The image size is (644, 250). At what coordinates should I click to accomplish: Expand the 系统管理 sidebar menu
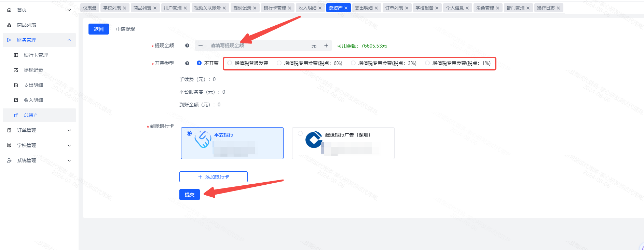69,160
